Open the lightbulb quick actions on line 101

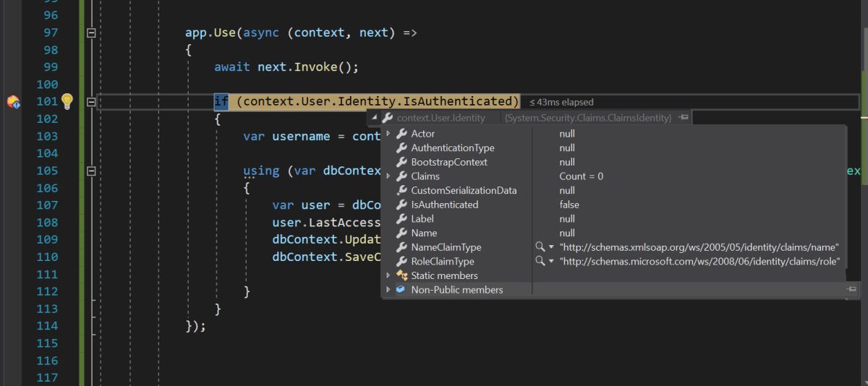(x=67, y=101)
